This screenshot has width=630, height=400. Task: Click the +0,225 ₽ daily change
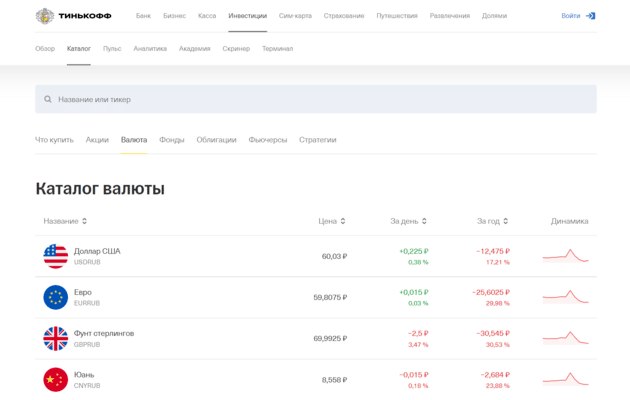point(414,251)
